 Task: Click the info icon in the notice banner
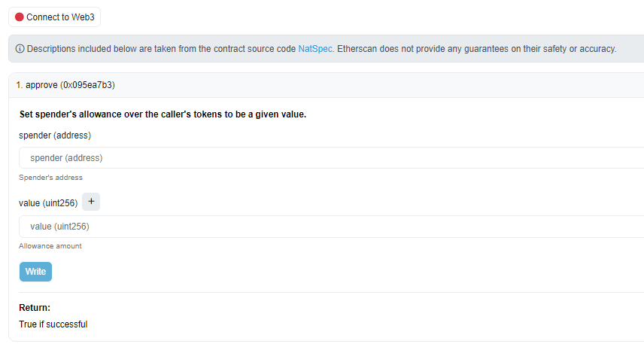pos(20,49)
